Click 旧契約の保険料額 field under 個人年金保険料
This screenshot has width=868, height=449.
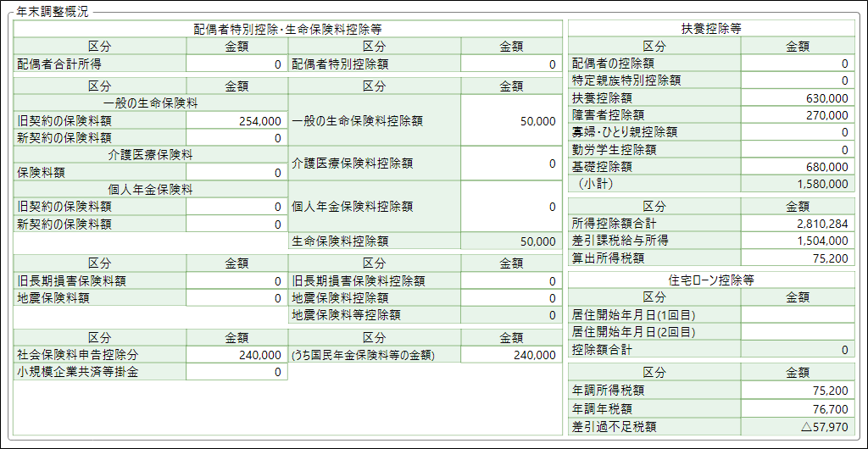(236, 207)
